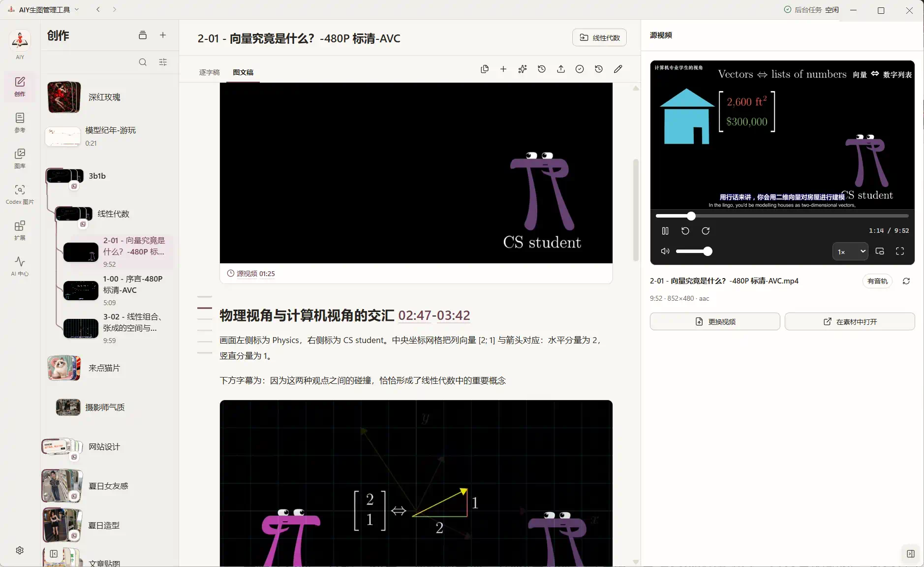The height and width of the screenshot is (567, 924).
Task: Navigate forward with the right chevron
Action: [115, 9]
